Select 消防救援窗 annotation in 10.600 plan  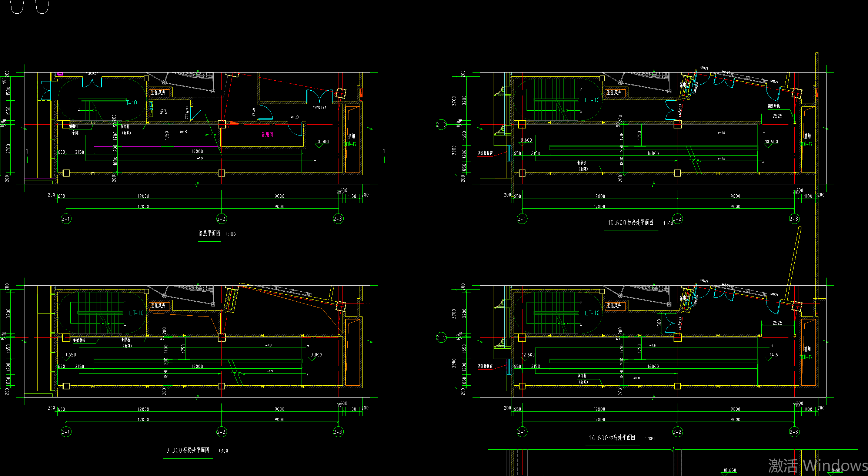click(485, 153)
